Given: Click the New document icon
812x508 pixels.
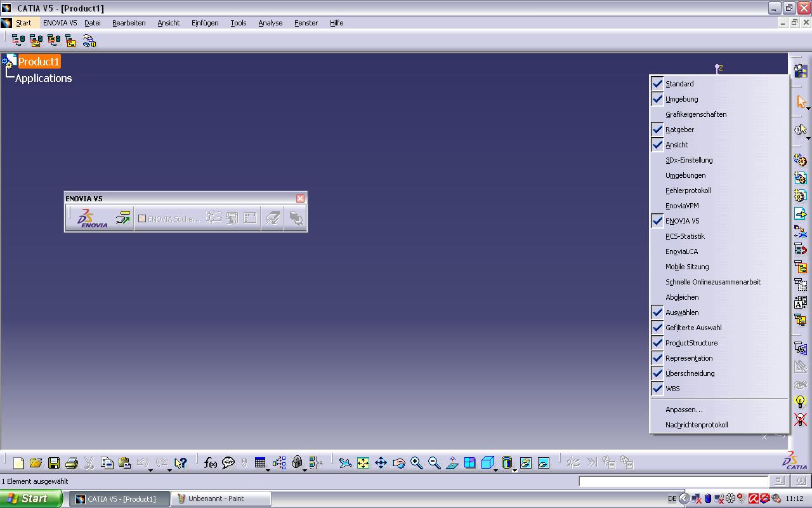Looking at the screenshot, I should tap(18, 463).
